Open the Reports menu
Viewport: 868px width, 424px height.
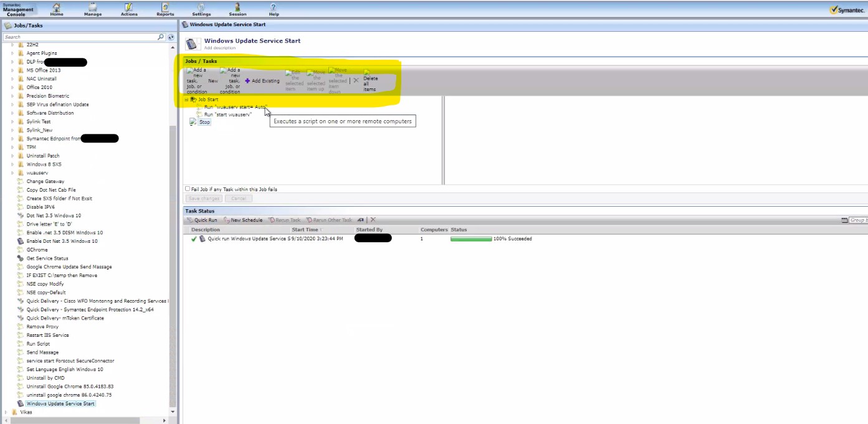[165, 9]
